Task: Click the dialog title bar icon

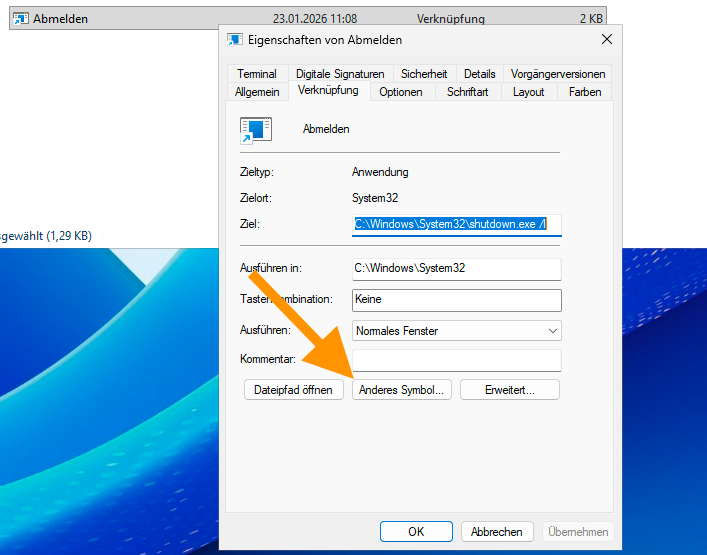Action: tap(235, 40)
